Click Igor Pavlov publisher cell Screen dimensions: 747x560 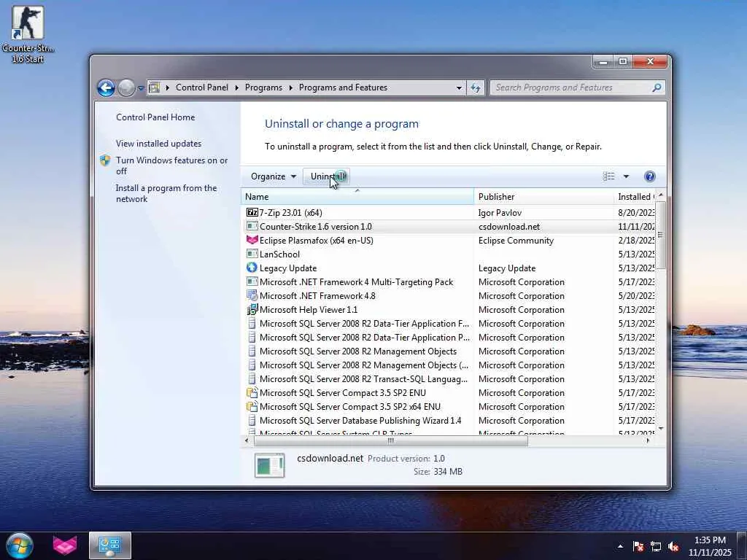tap(500, 213)
